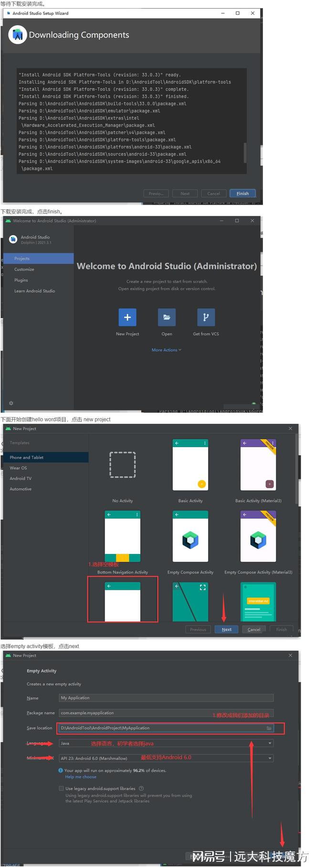Click Next in the template chooser dialog

(x=227, y=629)
